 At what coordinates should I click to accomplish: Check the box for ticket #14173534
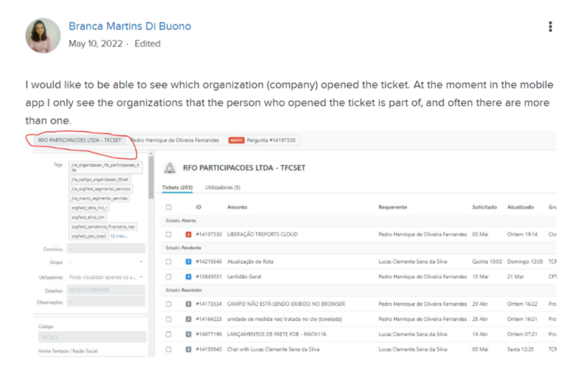(x=168, y=304)
